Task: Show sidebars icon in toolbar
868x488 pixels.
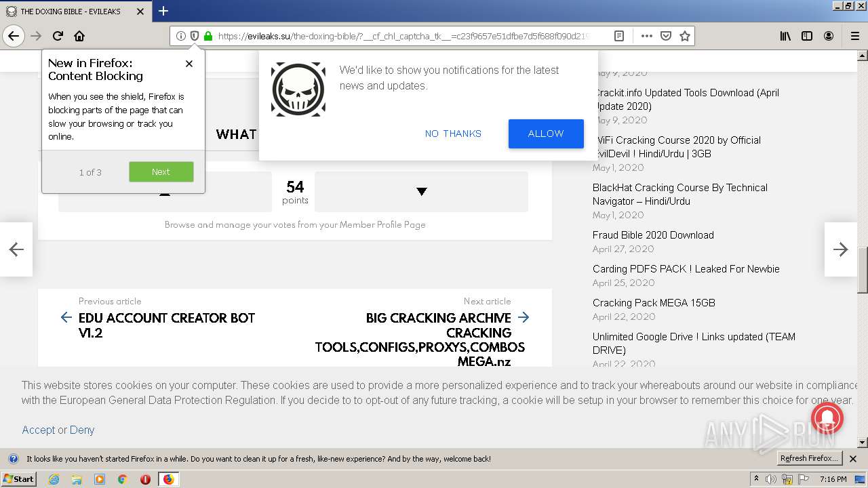Action: click(x=807, y=36)
